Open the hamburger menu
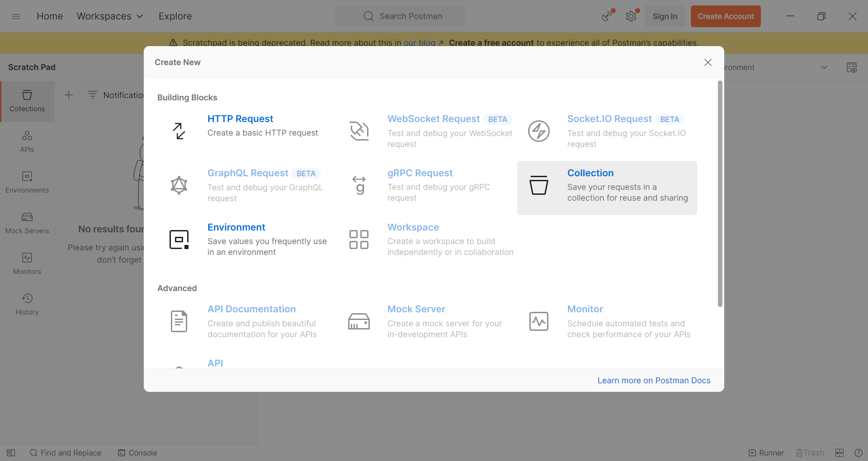This screenshot has width=868, height=461. [x=16, y=16]
